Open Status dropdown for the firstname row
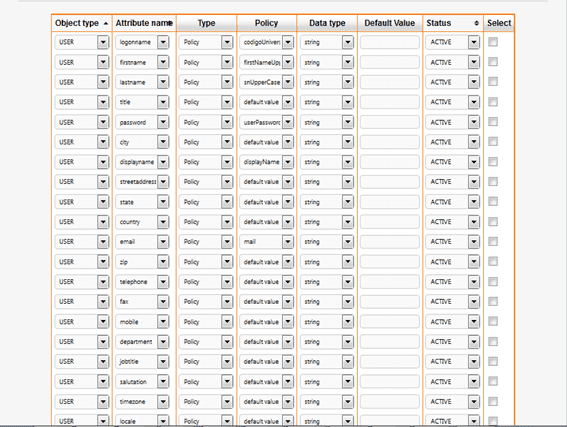This screenshot has height=427, width=567. click(x=473, y=62)
